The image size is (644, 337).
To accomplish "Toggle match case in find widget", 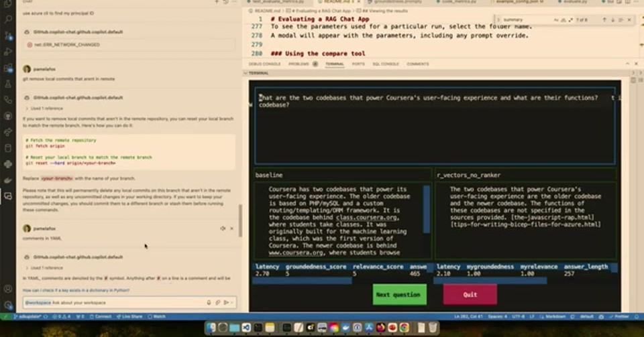I will pyautogui.click(x=556, y=19).
